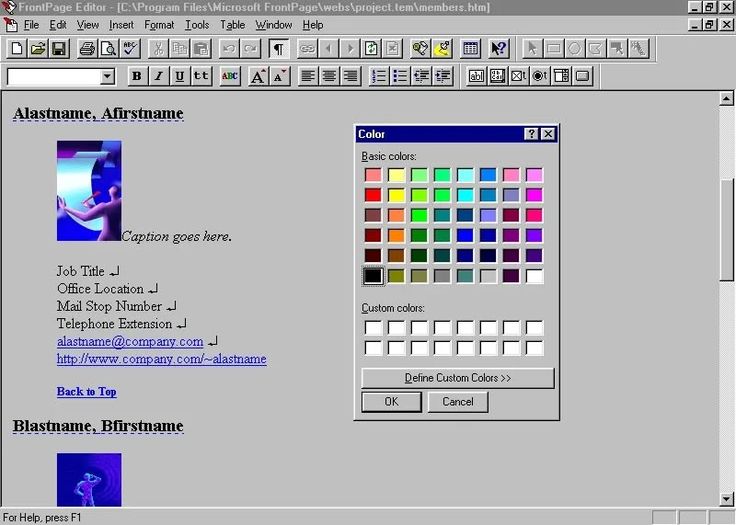Open the Format menu
The image size is (736, 525).
click(x=158, y=24)
